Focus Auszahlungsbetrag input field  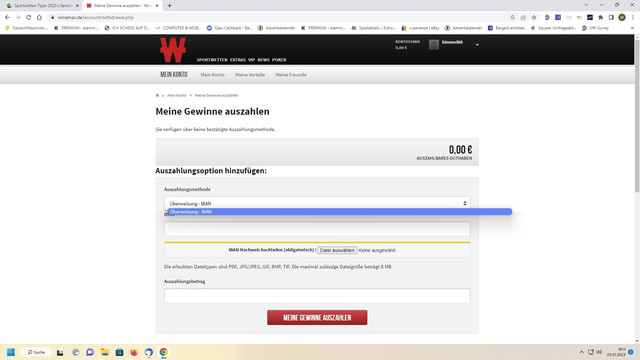(x=317, y=296)
